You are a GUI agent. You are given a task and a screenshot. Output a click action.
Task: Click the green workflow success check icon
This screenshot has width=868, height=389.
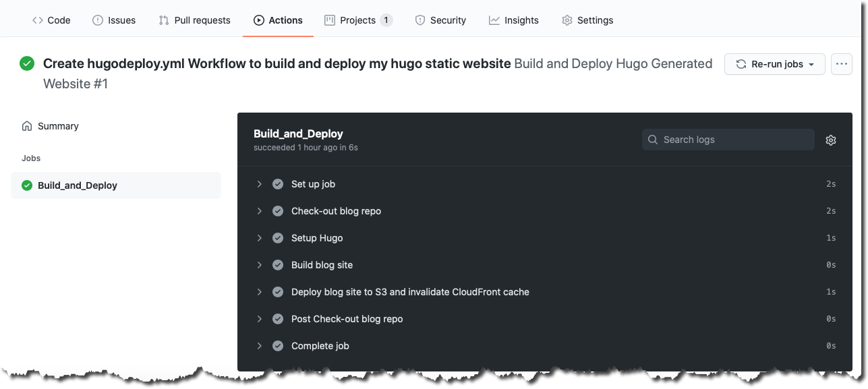(27, 63)
